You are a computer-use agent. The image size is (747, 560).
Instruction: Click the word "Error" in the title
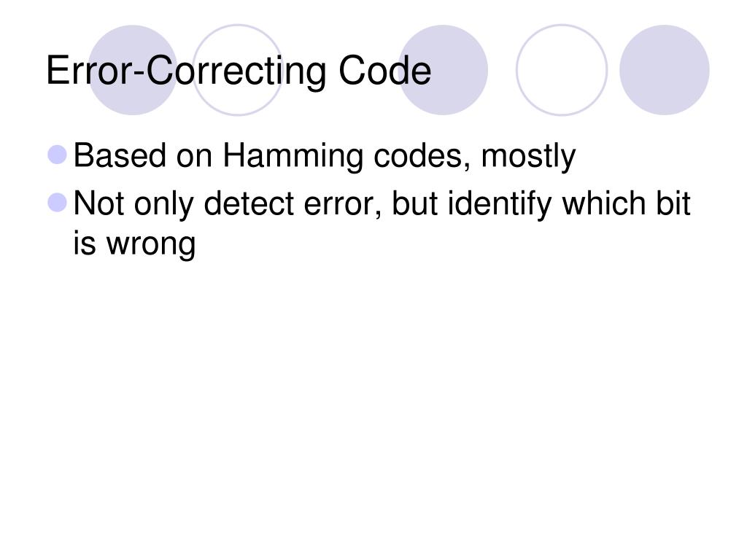(90, 71)
